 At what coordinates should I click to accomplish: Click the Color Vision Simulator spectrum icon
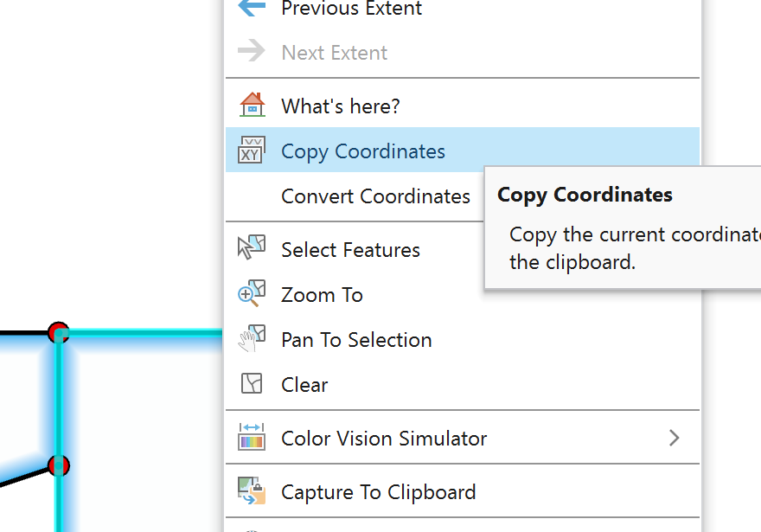pyautogui.click(x=252, y=438)
